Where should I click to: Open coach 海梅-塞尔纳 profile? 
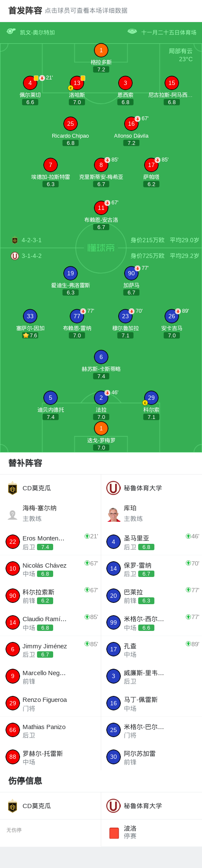tap(50, 513)
